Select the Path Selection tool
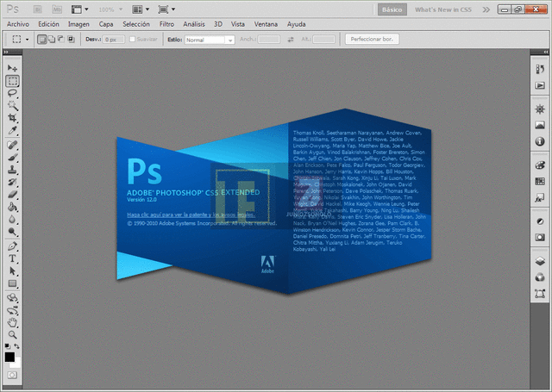This screenshot has width=552, height=392. click(x=12, y=271)
